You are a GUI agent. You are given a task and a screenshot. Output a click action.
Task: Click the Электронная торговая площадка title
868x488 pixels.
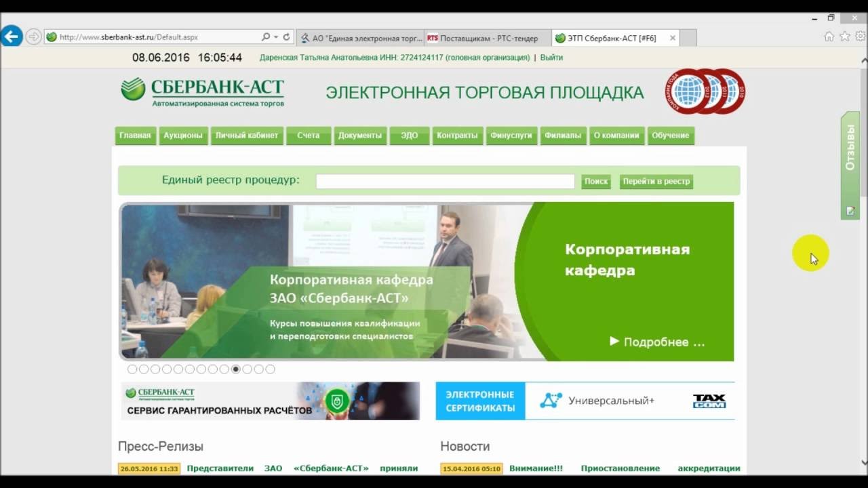pyautogui.click(x=485, y=92)
